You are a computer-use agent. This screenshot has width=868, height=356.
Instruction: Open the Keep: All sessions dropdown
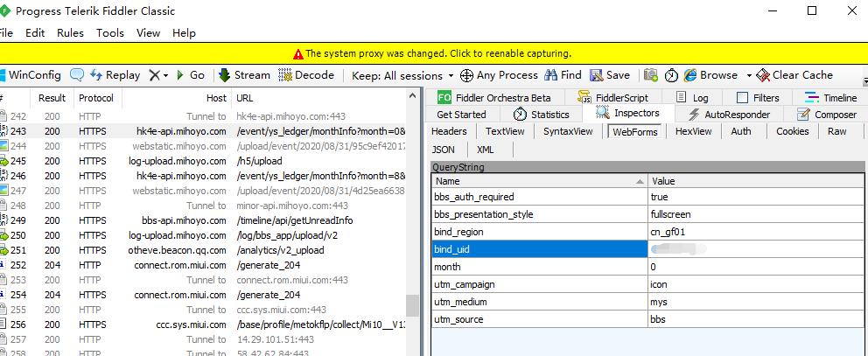point(402,76)
